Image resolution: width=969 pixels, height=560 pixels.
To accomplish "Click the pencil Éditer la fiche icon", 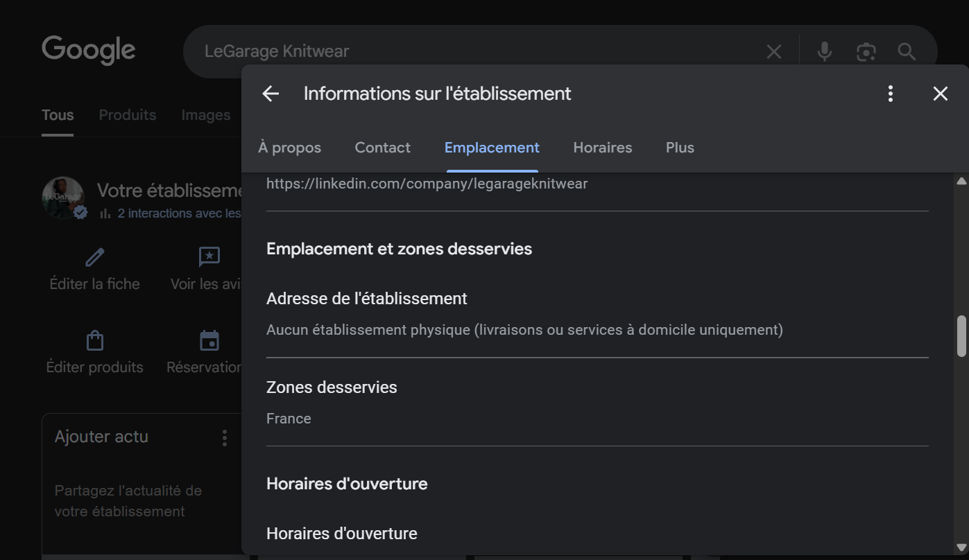I will (x=94, y=257).
